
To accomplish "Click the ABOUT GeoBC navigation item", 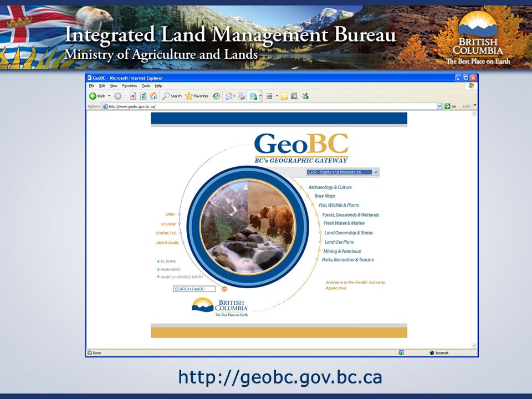I will coord(167,243).
